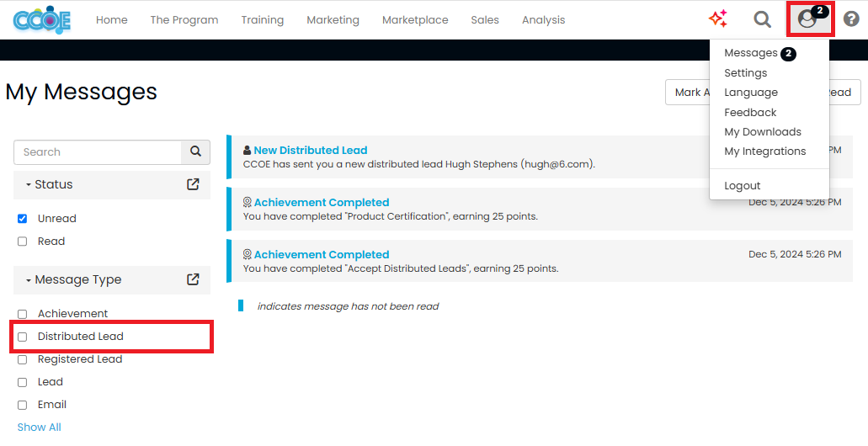Click into the messages Search field
The width and height of the screenshot is (868, 446).
(x=98, y=152)
